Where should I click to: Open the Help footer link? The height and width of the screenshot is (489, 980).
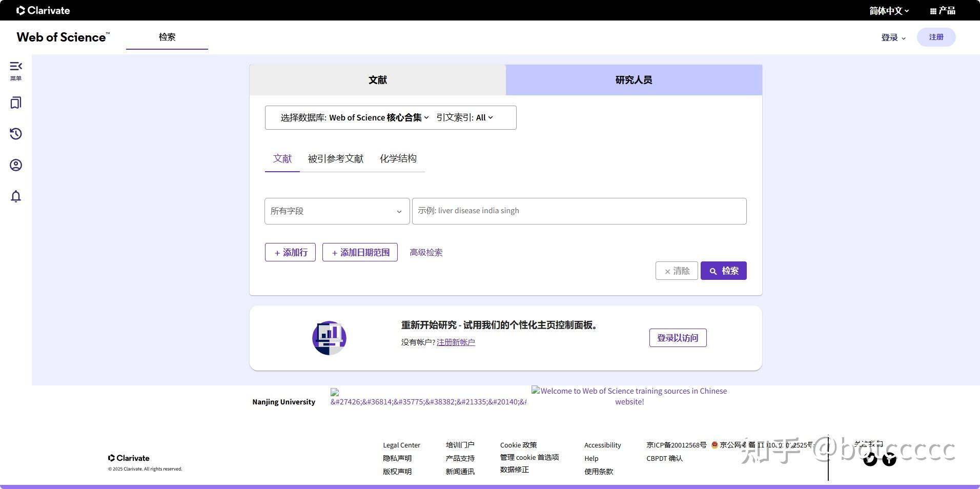tap(591, 459)
